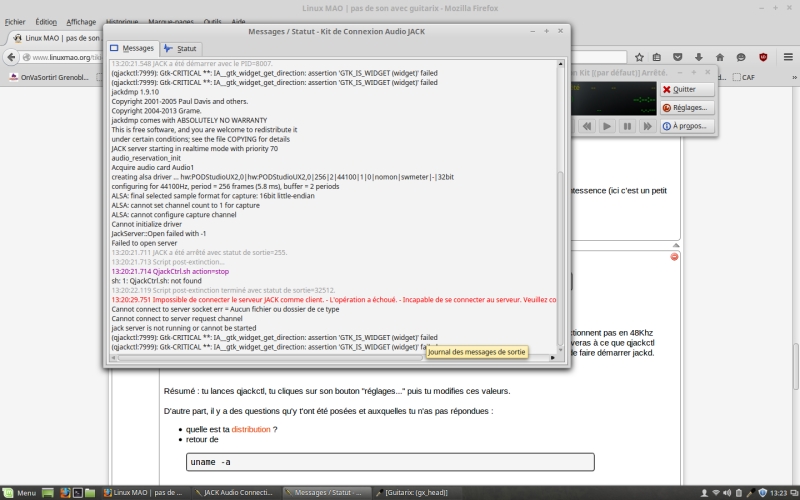Open the CAF bookmark
Viewport: 800px width, 500px height.
[743, 78]
